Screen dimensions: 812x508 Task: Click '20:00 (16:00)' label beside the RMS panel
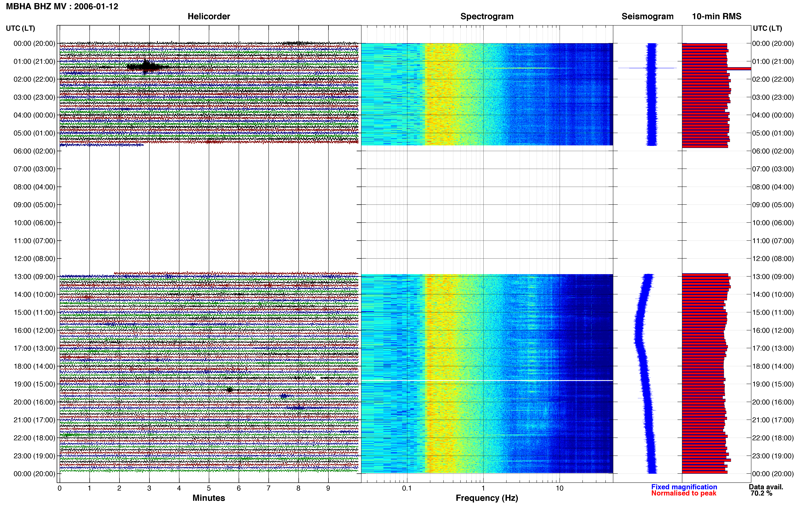(773, 402)
